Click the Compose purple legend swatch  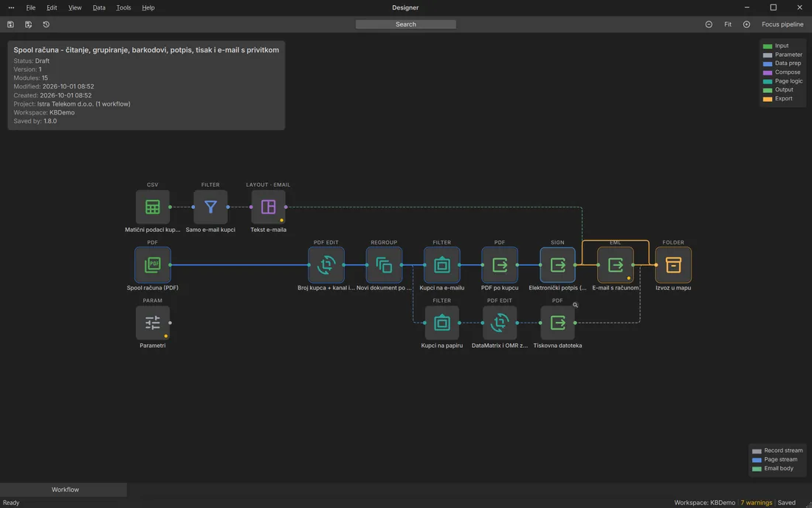[x=768, y=72]
